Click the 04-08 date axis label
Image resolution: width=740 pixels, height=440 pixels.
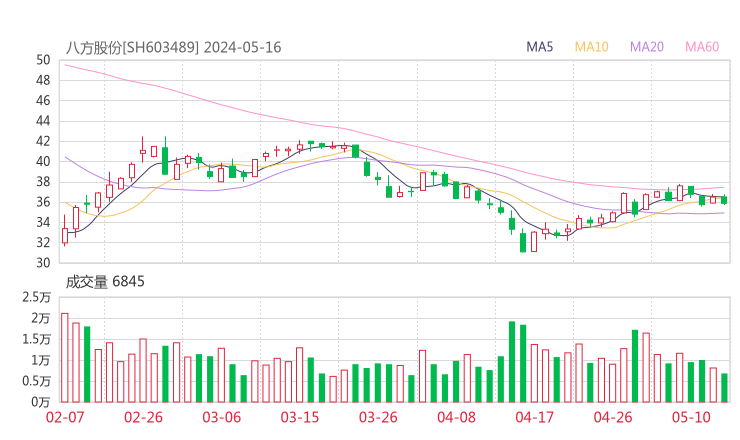pos(456,417)
